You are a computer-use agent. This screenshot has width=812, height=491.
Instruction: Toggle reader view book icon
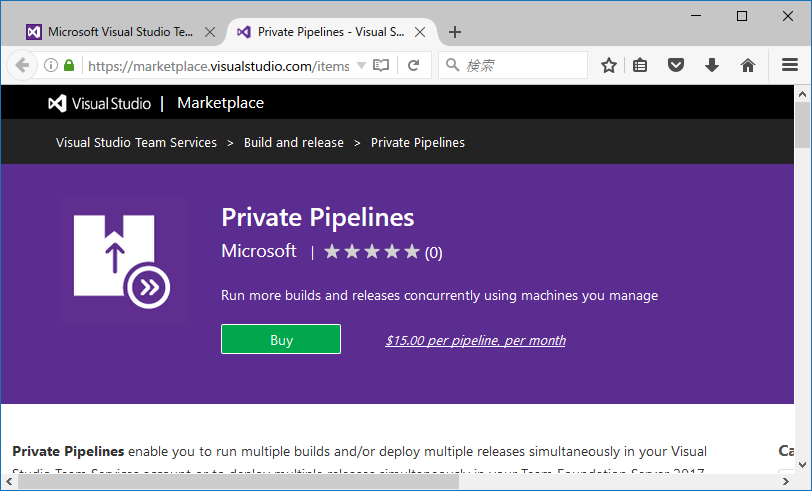(x=381, y=66)
